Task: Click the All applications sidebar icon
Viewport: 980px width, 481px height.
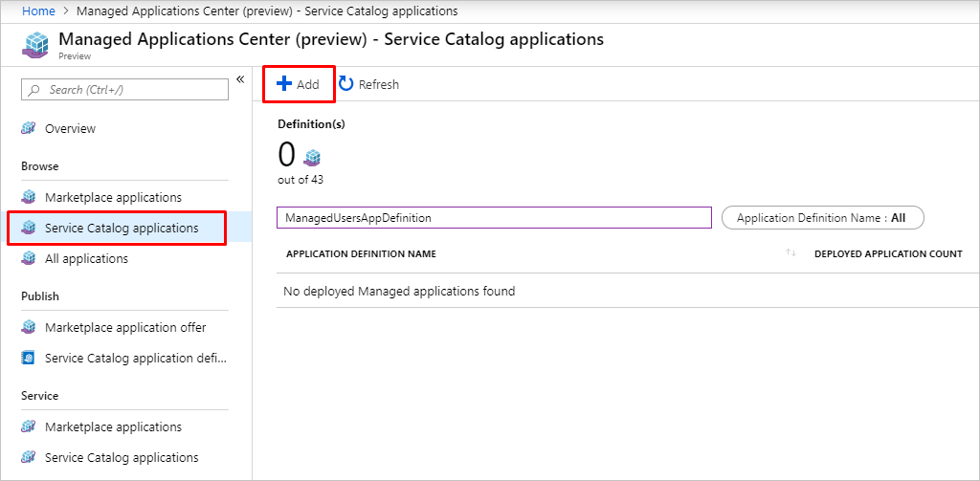Action: (28, 258)
